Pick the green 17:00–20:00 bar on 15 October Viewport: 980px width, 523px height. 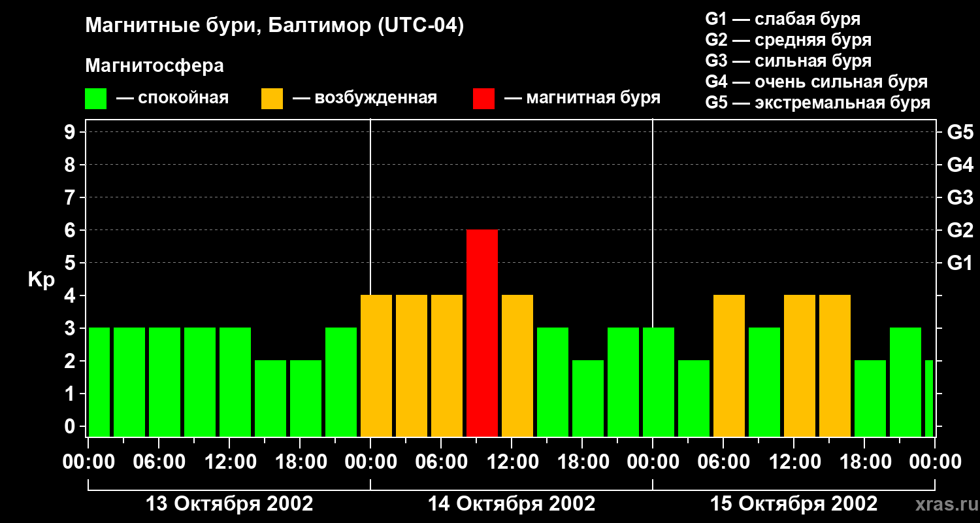(x=870, y=399)
